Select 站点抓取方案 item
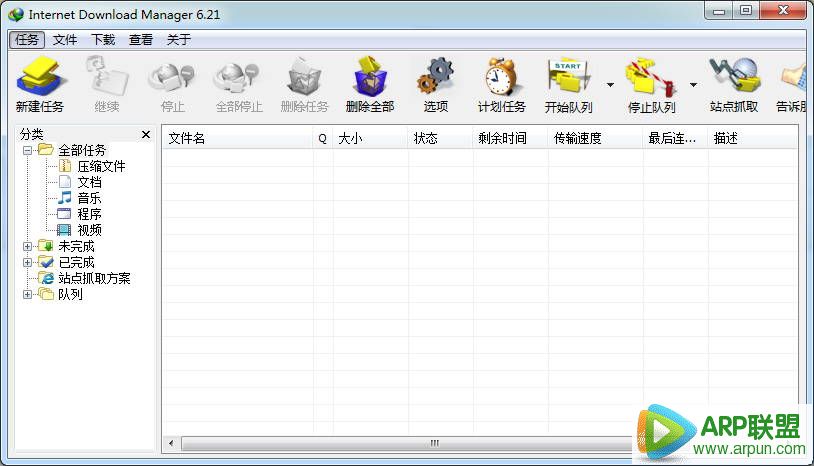This screenshot has height=466, width=814. [85, 279]
